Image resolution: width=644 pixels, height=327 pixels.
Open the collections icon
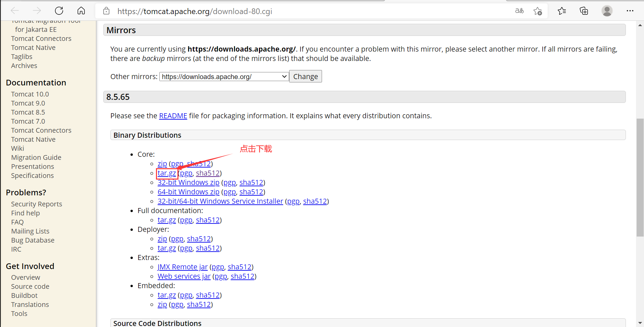tap(584, 11)
